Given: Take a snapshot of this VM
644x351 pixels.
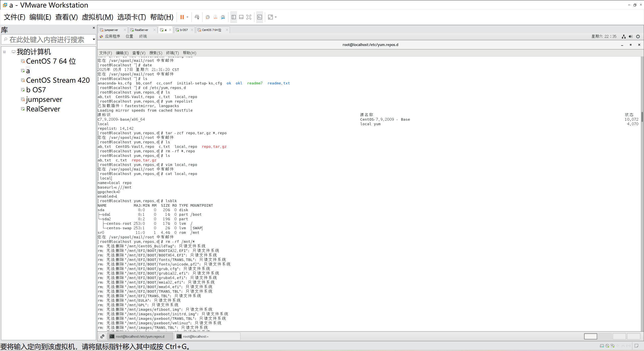Looking at the screenshot, I should pos(208,17).
